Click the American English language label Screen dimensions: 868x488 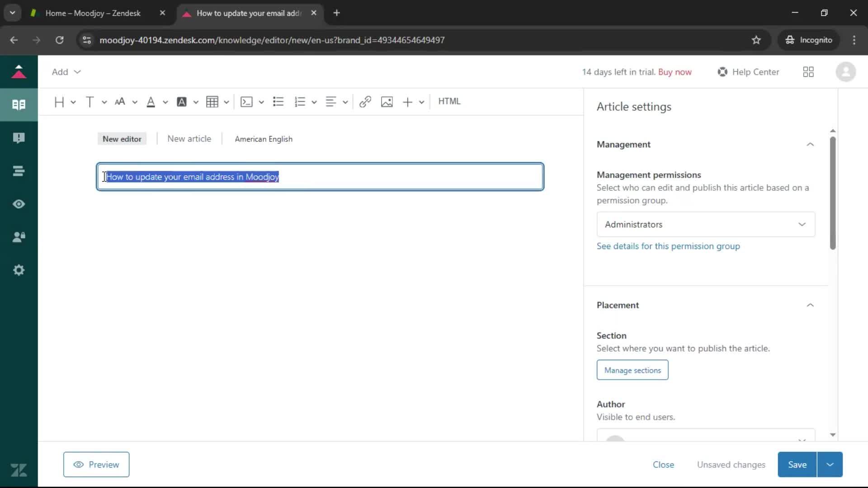[264, 139]
